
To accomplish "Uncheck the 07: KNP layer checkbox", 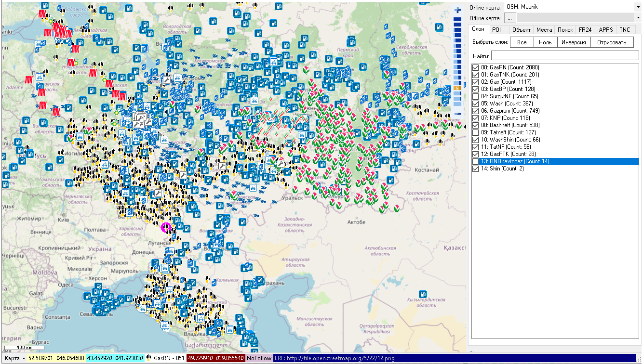I will [x=476, y=118].
